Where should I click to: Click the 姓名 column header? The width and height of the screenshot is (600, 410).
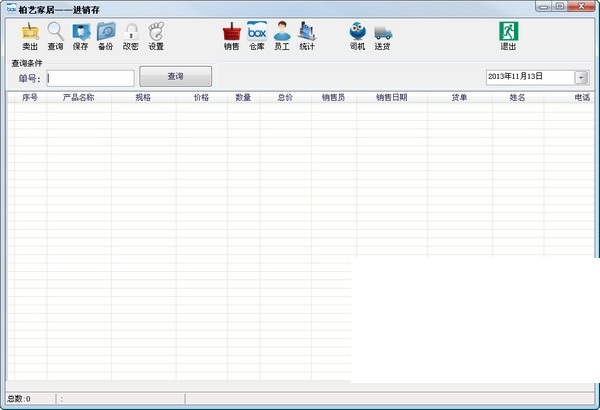point(518,98)
